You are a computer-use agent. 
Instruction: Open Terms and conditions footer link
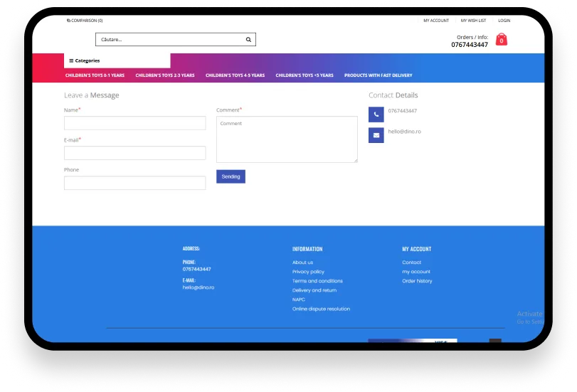pos(317,281)
